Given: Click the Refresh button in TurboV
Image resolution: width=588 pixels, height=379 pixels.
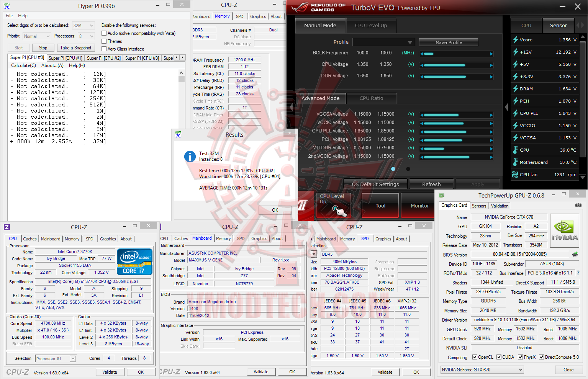Looking at the screenshot, I should click(431, 184).
